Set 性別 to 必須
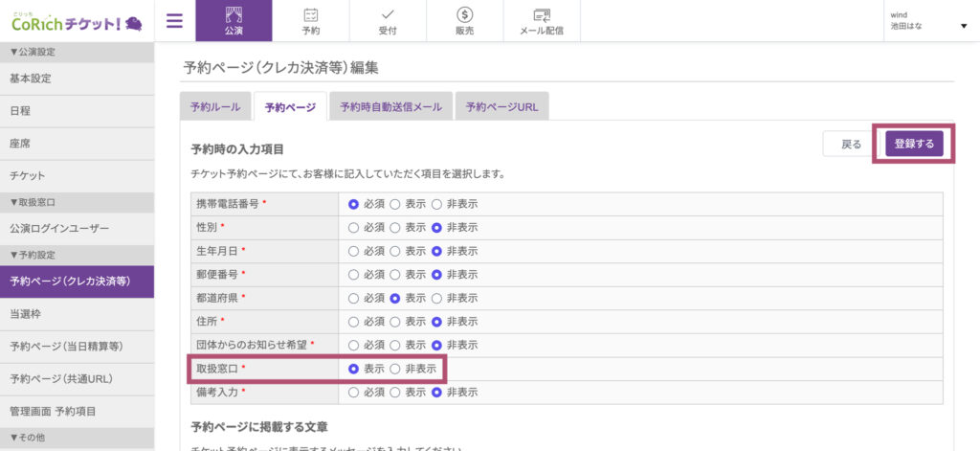 (x=353, y=228)
